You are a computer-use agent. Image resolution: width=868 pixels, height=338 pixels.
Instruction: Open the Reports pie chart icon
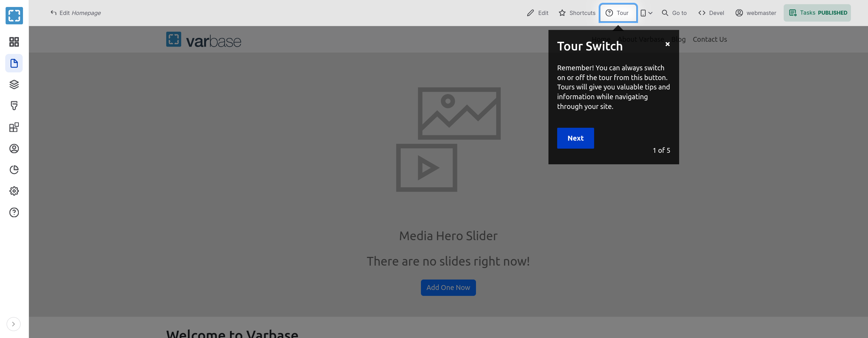[14, 170]
